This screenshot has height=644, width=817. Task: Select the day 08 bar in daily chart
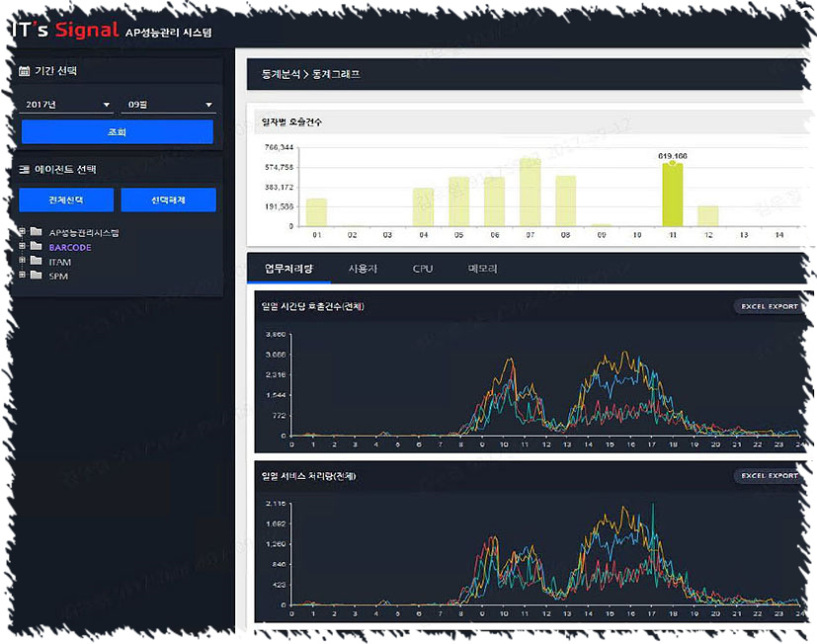pyautogui.click(x=565, y=201)
